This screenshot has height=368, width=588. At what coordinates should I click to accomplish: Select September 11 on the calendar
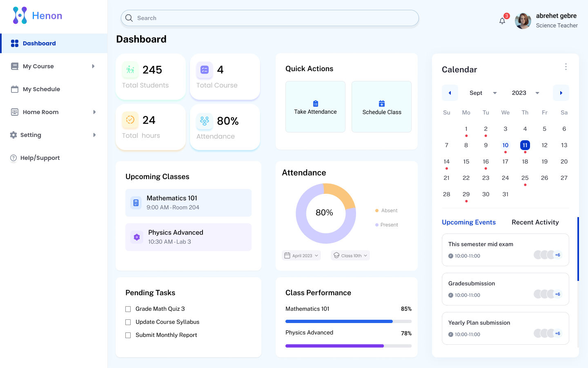coord(525,145)
